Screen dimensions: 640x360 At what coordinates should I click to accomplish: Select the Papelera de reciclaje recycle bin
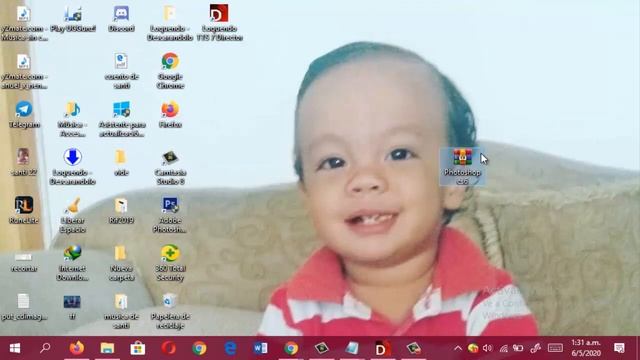170,311
